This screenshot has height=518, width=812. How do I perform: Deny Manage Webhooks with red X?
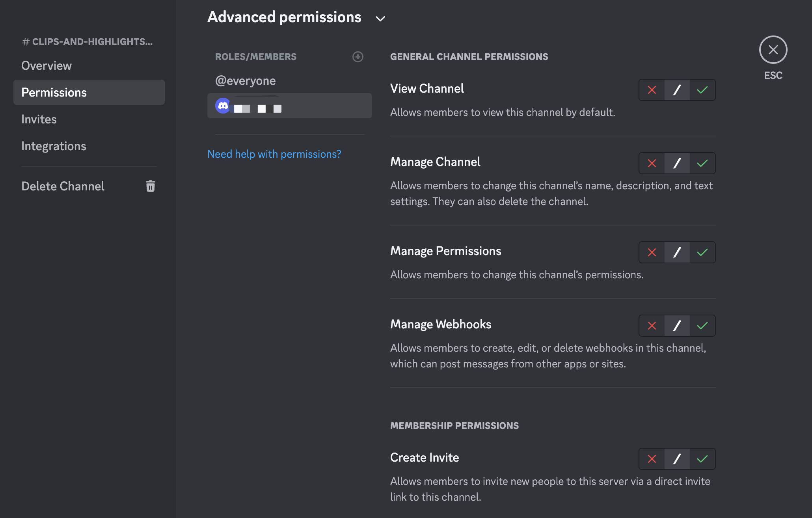(652, 326)
